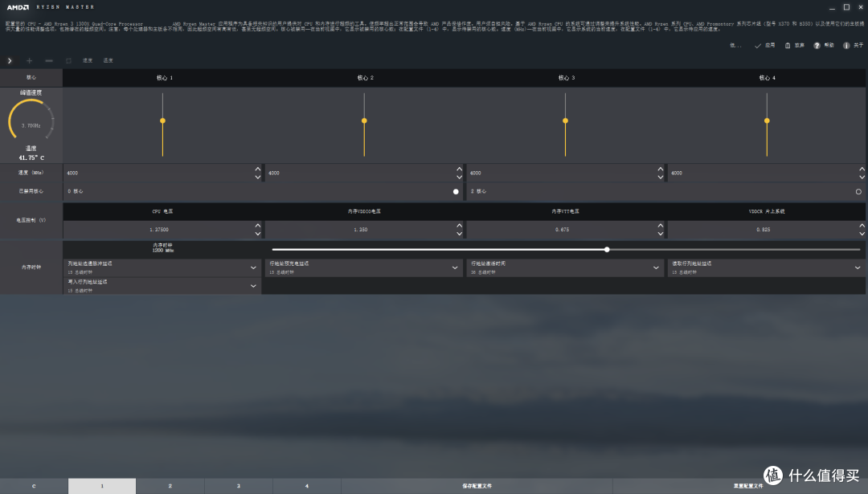
Task: Click the 放弃 (Discard) button label
Action: click(x=800, y=46)
